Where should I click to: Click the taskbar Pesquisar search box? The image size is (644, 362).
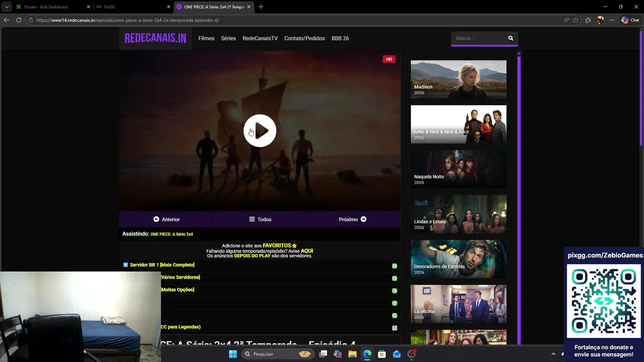click(x=277, y=354)
